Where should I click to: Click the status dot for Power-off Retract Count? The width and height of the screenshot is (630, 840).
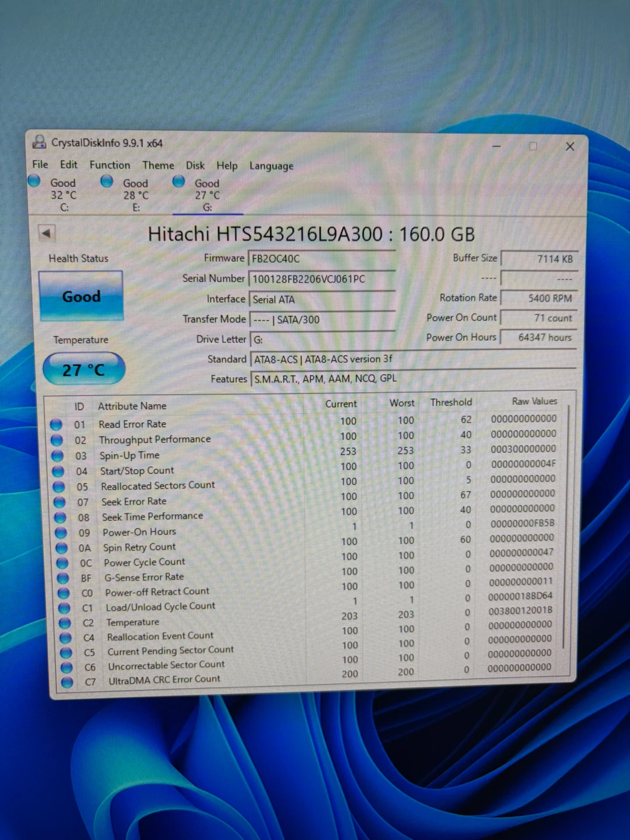pos(64,593)
